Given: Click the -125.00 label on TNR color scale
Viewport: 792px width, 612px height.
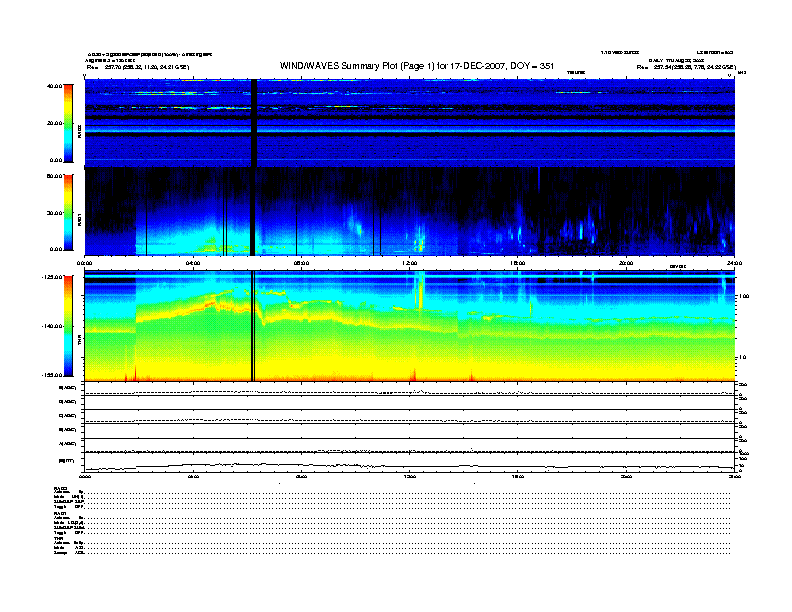Looking at the screenshot, I should pyautogui.click(x=52, y=277).
